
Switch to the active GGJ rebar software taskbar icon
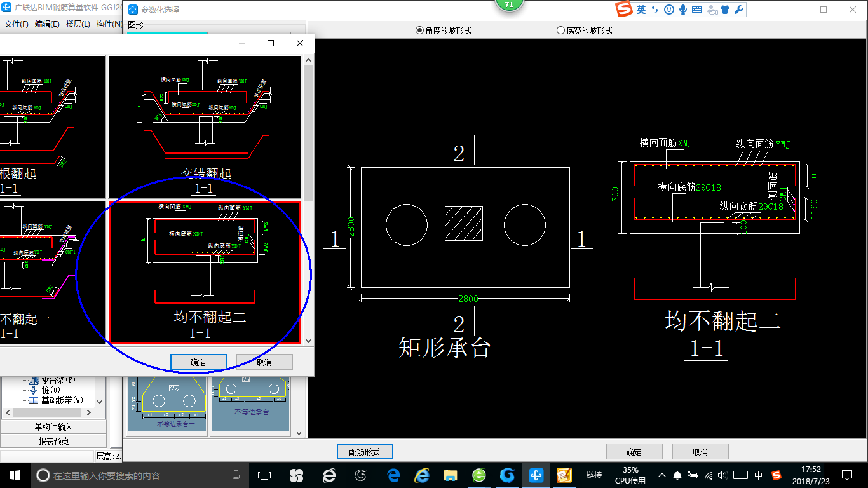[536, 475]
